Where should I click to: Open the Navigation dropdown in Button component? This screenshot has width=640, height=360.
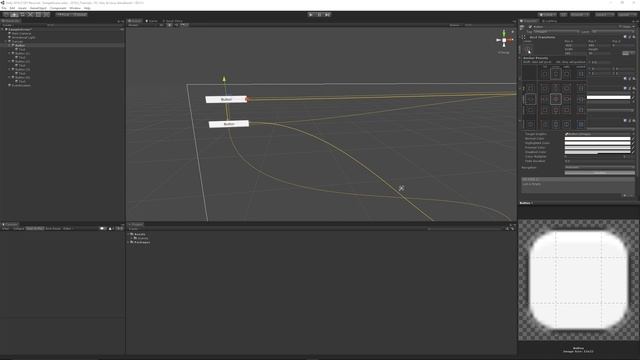click(x=600, y=167)
